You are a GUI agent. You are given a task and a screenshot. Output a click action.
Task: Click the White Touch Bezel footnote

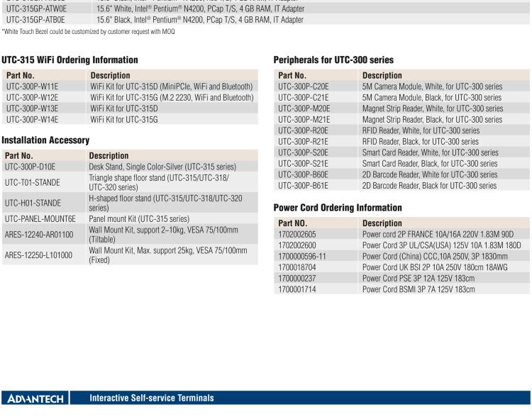[87, 33]
